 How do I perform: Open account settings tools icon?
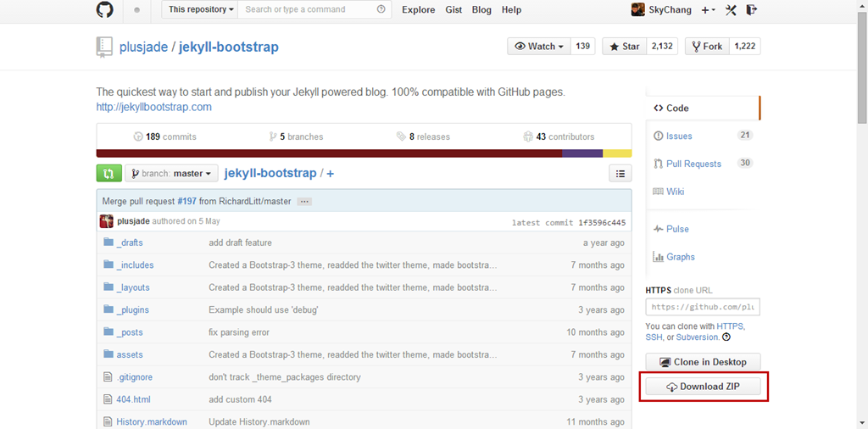click(x=731, y=9)
